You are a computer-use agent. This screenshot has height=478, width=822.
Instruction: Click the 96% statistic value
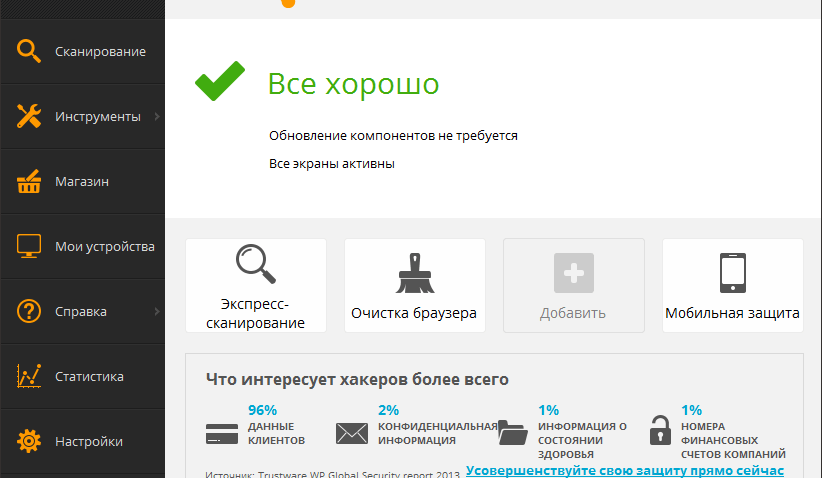(262, 410)
